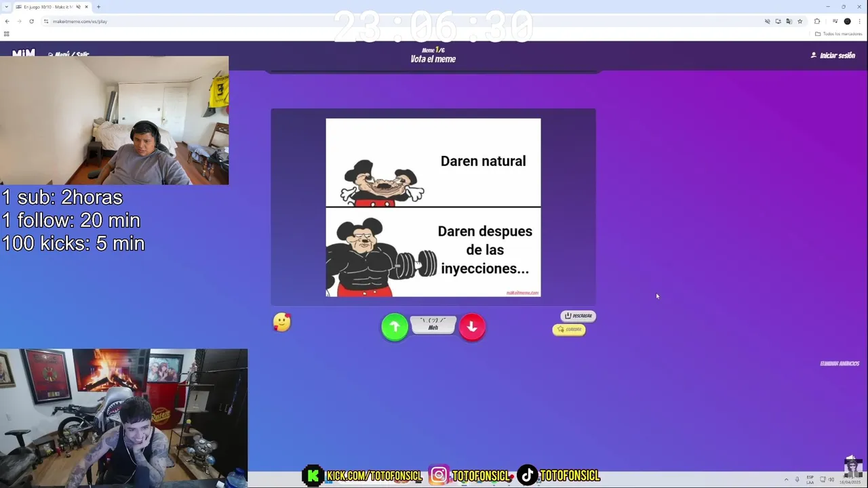Viewport: 868px width, 488px height.
Task: Open the Chrome three-dot menu
Action: point(860,21)
